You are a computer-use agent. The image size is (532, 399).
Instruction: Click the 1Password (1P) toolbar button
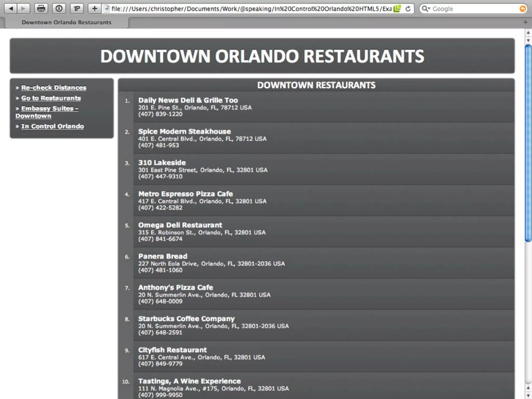(x=77, y=9)
